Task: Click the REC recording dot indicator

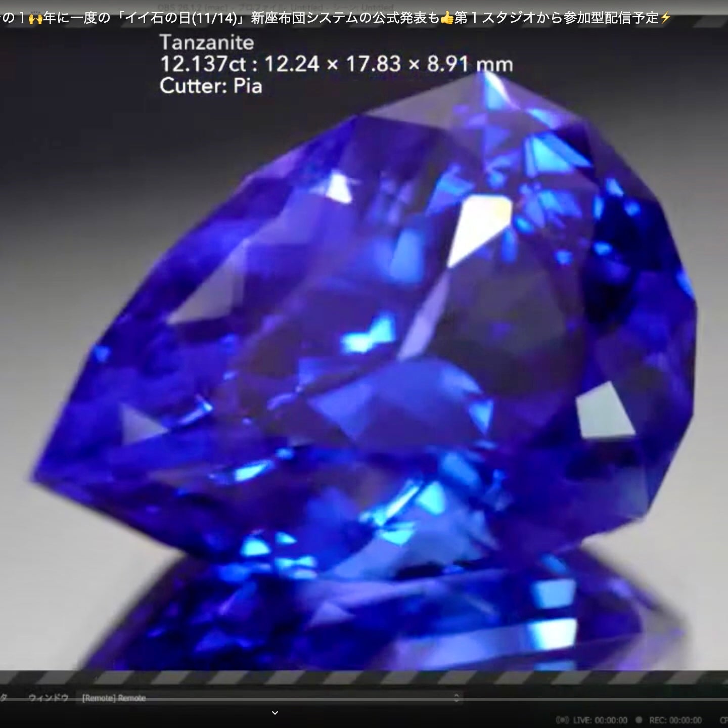Action: point(639,720)
